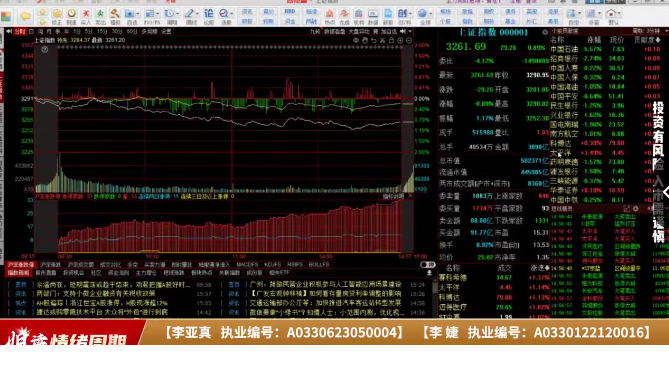
Task: Expand the 默认 layout dropdown arrow
Action: coord(619,13)
